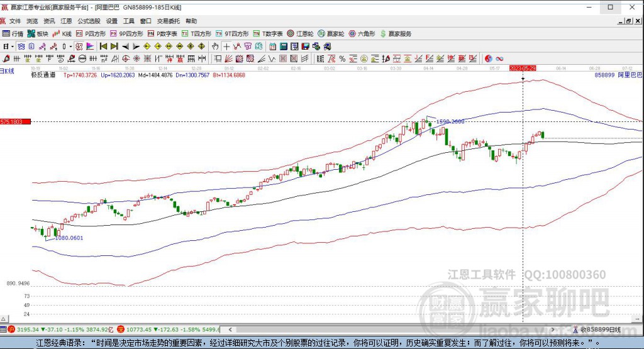Open the 9T四方形 tool

pyautogui.click(x=232, y=34)
